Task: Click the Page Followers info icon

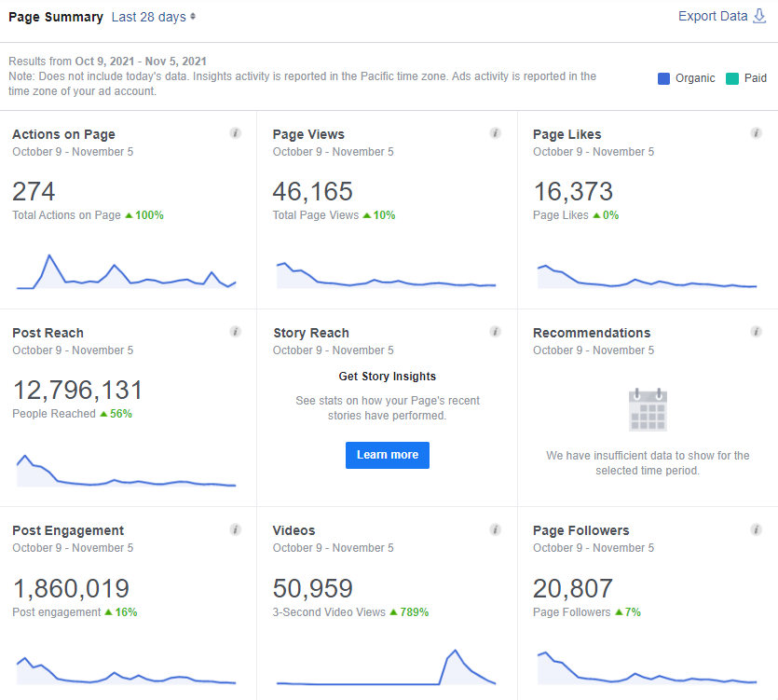Action: [x=756, y=529]
